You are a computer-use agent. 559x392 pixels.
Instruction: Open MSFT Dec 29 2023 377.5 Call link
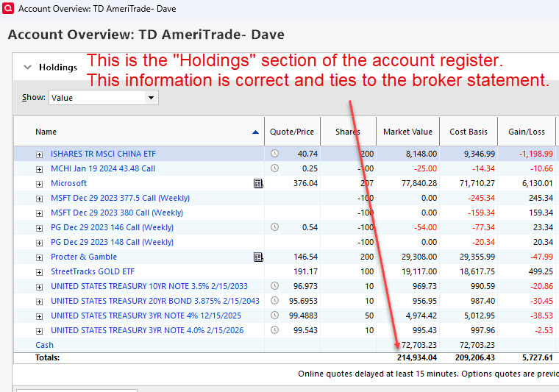(120, 198)
